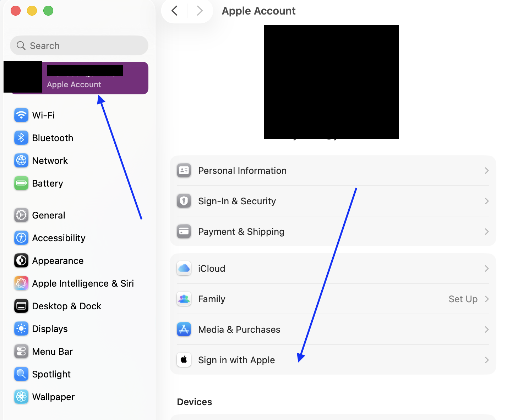Go back with the left arrow button
507x420 pixels.
click(x=174, y=11)
